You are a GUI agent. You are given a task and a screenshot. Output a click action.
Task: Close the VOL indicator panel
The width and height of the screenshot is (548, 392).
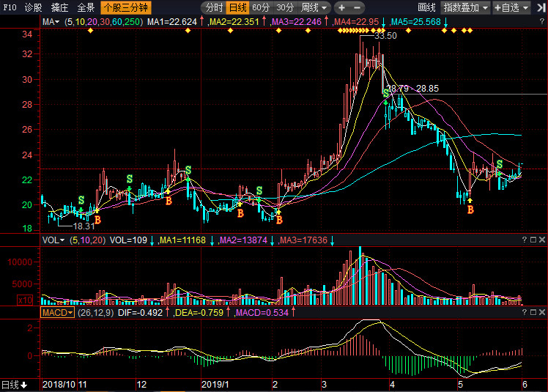(x=541, y=240)
